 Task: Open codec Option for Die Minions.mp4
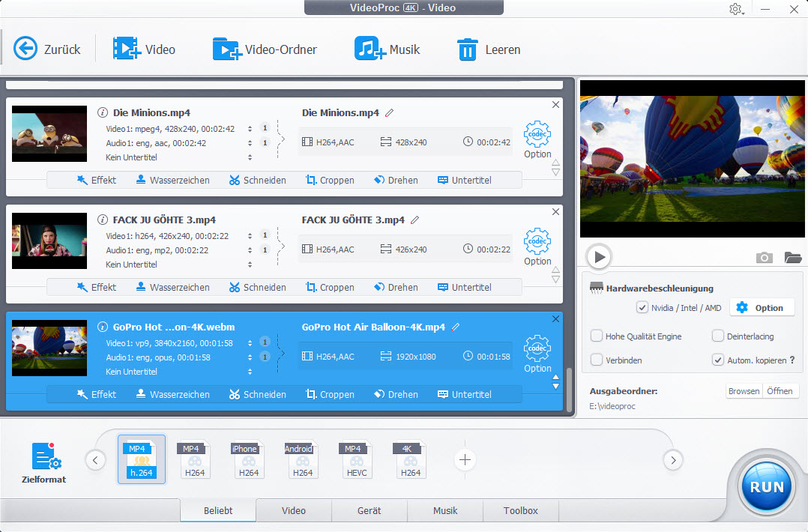[x=537, y=139]
